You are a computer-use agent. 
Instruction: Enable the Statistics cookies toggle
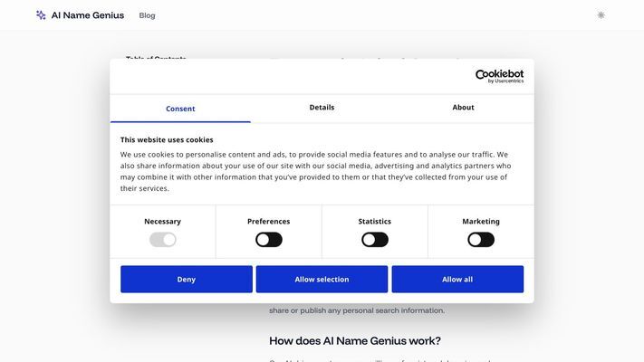(x=375, y=240)
